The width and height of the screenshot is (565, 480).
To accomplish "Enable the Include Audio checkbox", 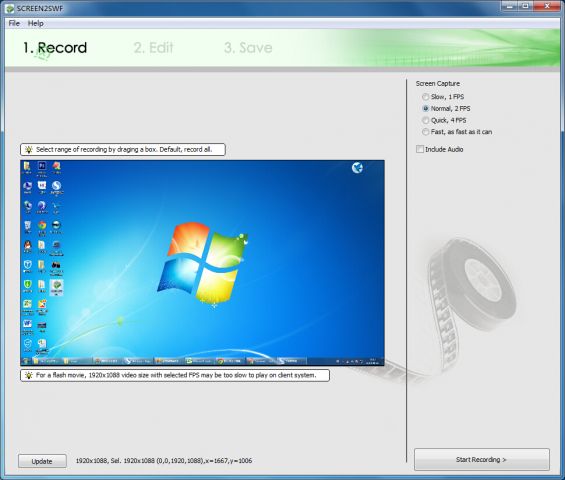I will point(420,149).
